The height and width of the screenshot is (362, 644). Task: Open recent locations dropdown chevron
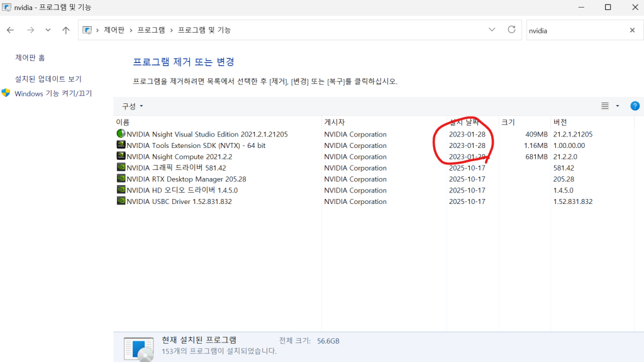pos(48,30)
